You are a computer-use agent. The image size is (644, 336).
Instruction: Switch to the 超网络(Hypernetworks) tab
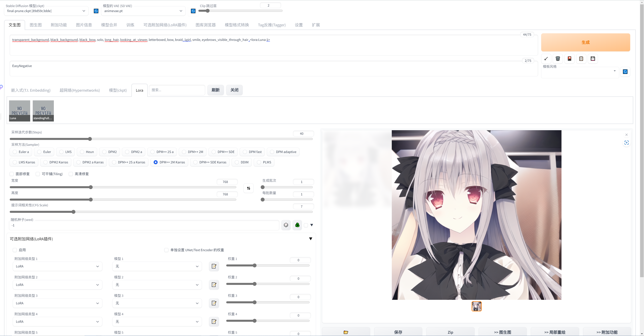(79, 90)
